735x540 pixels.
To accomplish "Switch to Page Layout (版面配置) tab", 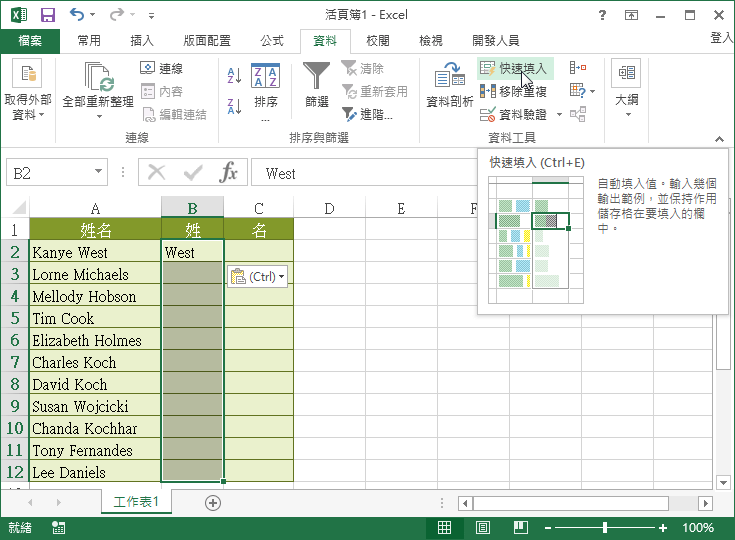I will tap(207, 41).
